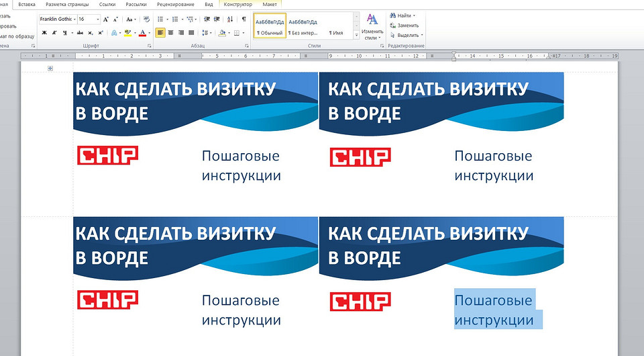The width and height of the screenshot is (644, 356).
Task: Clear formatting with the eraser icon
Action: click(146, 19)
